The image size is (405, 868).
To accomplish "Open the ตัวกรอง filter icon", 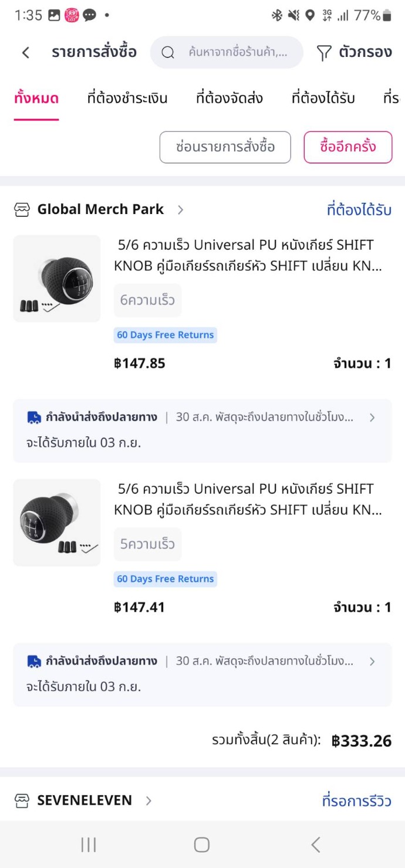I will [x=324, y=53].
